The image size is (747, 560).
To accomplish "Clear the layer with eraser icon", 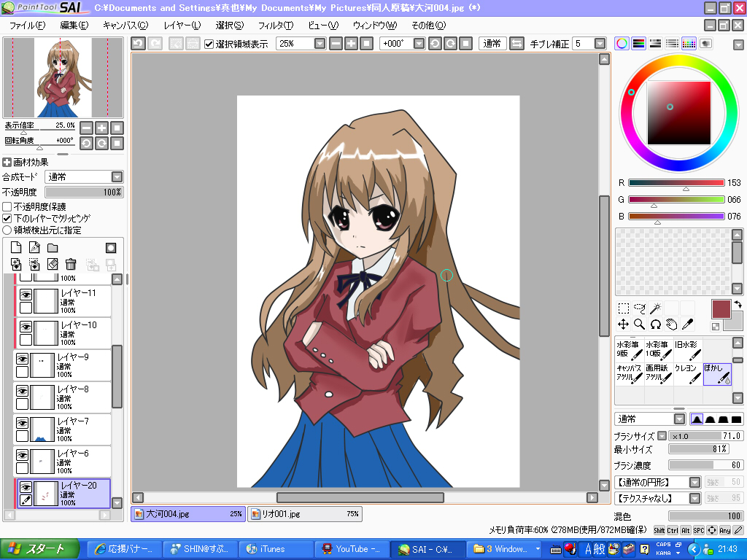I will coord(53,264).
